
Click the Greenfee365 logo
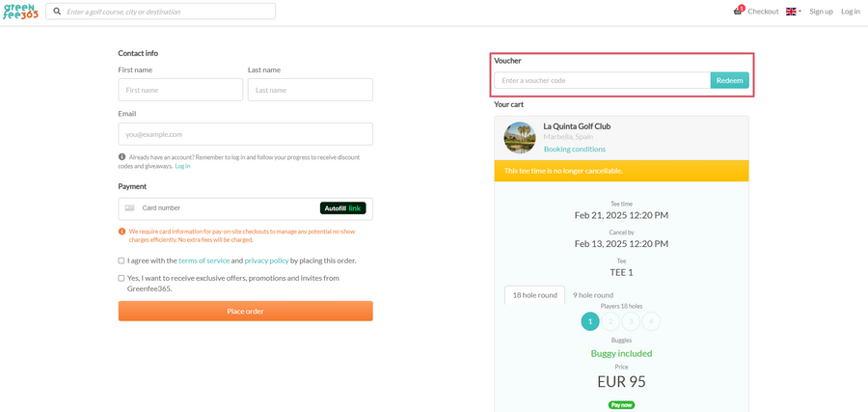[20, 12]
